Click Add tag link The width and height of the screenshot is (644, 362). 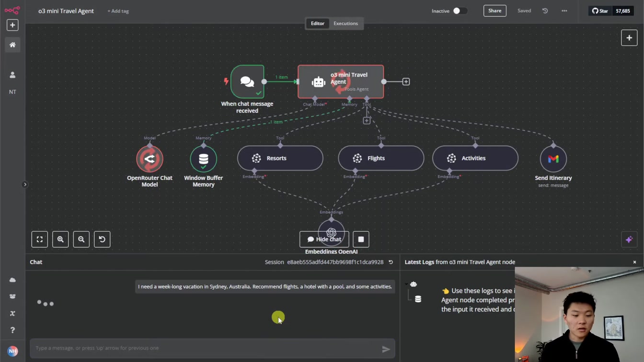point(118,11)
